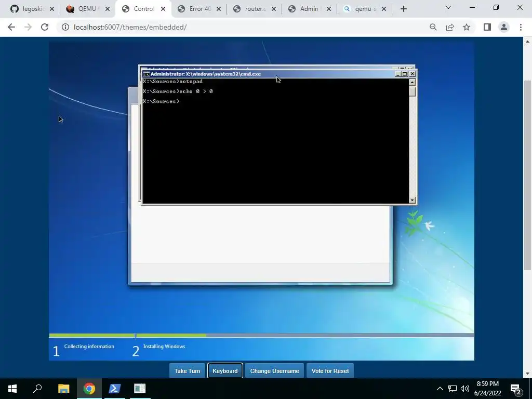
Task: Close the legoskid GitHub tab
Action: point(52,9)
